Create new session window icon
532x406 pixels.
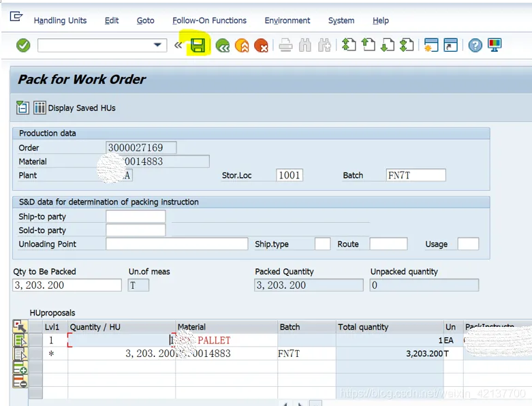coord(431,45)
